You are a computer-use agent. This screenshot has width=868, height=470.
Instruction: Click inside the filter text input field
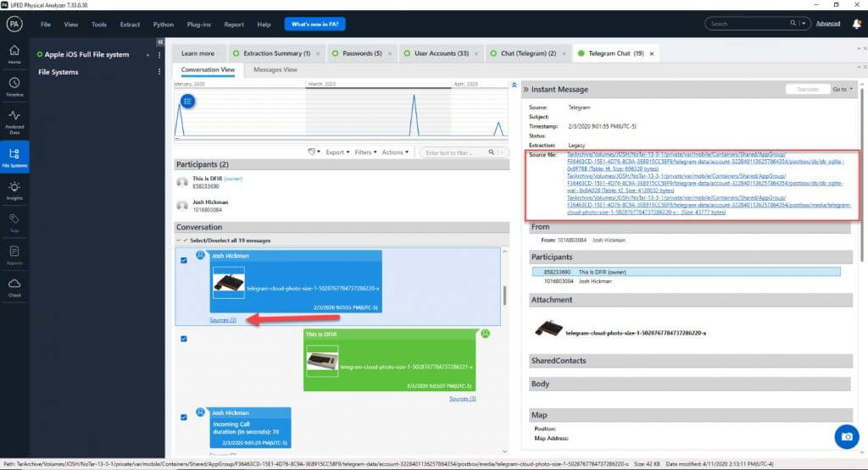point(455,152)
